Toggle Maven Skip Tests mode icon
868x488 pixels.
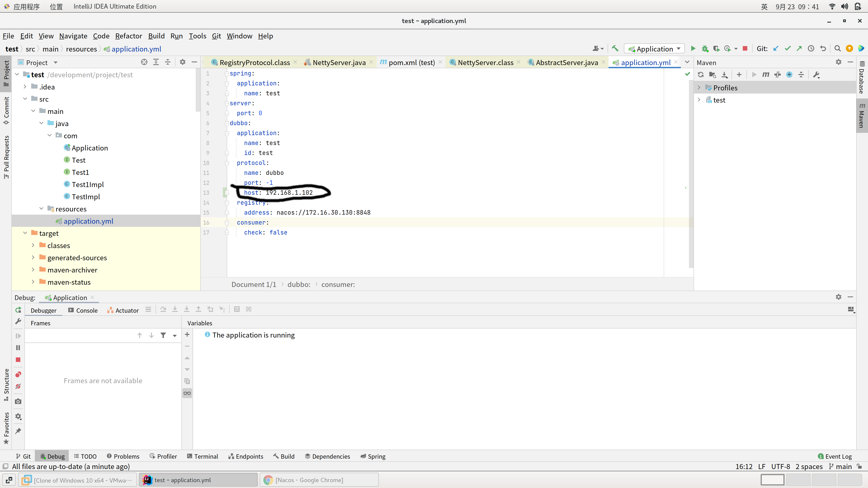point(789,75)
